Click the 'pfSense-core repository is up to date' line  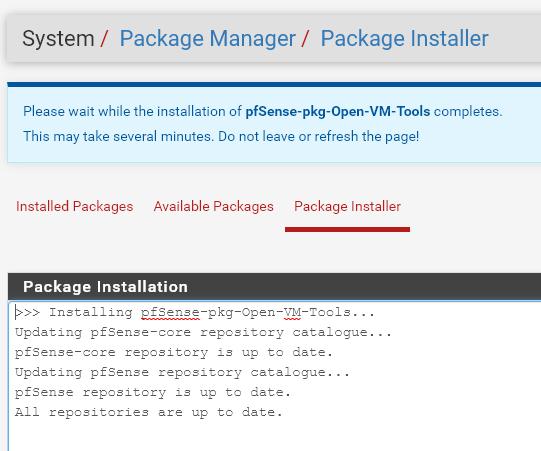174,352
